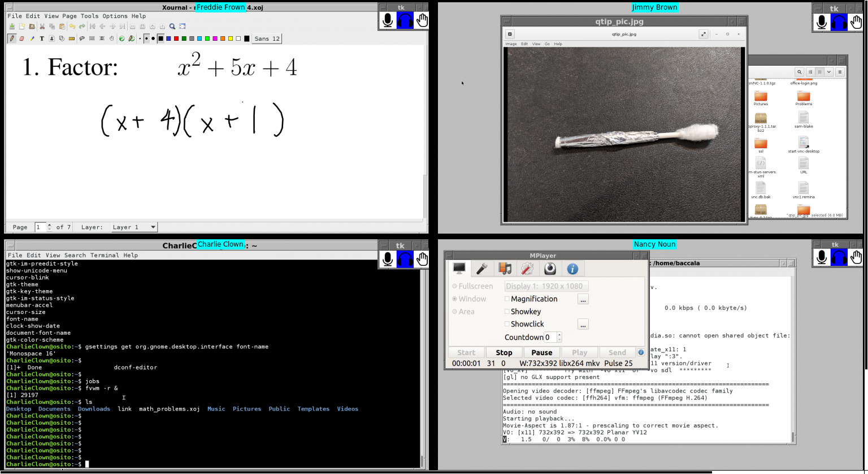Open the view options dropdown arrow in file manager
The image size is (868, 474).
pyautogui.click(x=829, y=72)
